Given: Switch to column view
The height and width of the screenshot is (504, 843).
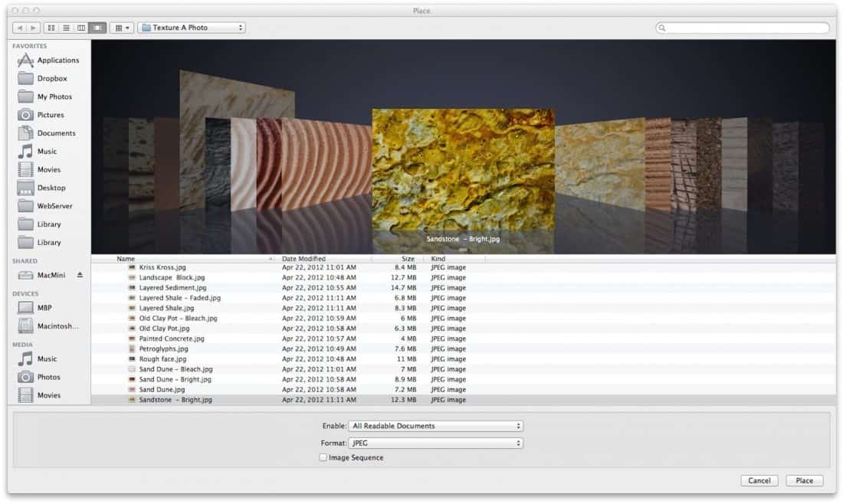Looking at the screenshot, I should [x=81, y=27].
